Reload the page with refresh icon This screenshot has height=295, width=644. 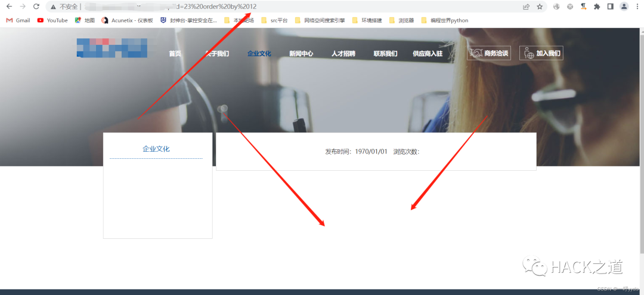pyautogui.click(x=36, y=7)
